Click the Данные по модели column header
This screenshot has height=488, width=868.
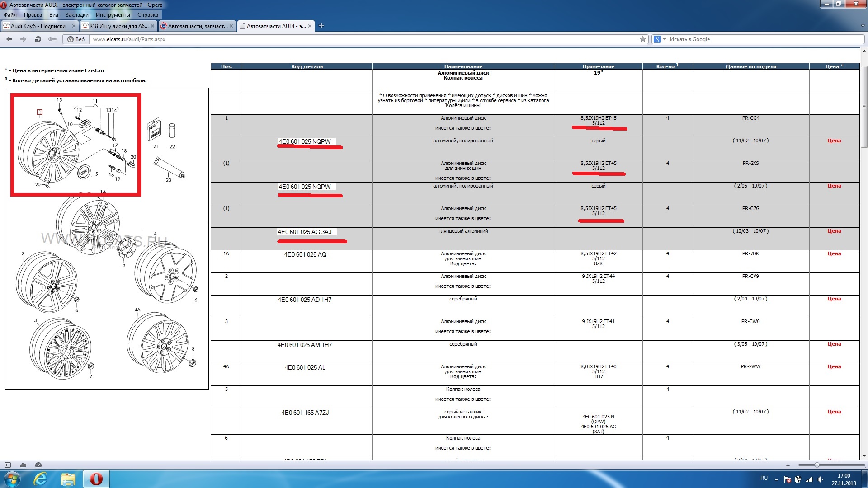750,66
